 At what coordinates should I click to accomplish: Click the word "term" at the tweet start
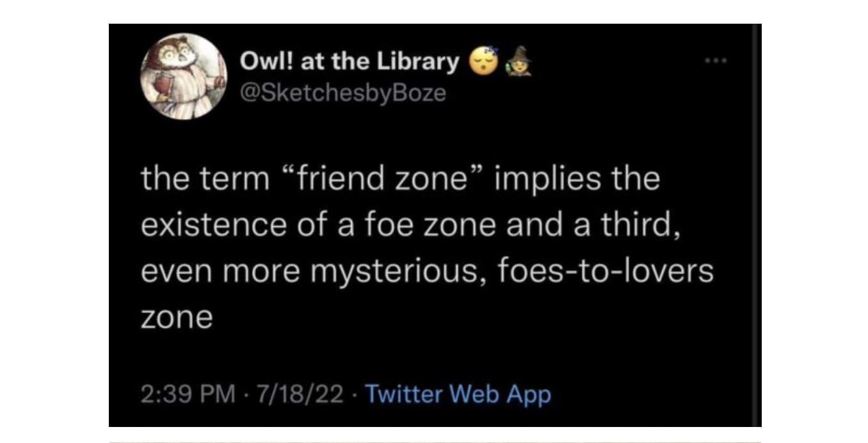pos(233,180)
